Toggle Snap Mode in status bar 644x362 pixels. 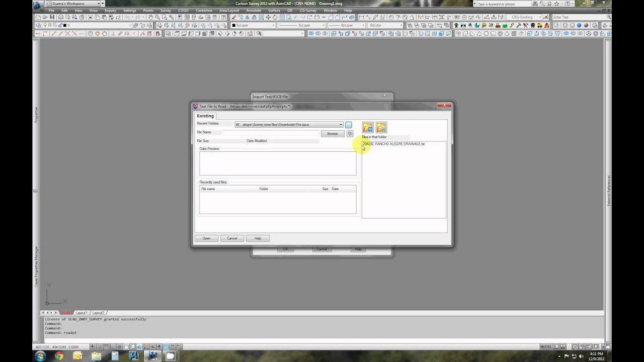100,347
